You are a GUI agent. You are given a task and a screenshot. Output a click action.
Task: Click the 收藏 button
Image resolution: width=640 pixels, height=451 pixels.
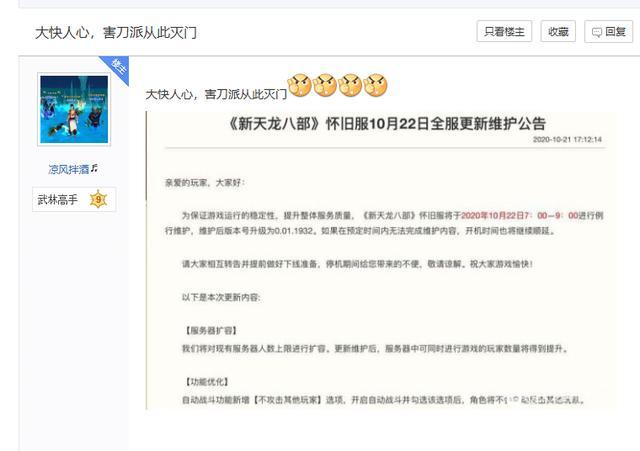(x=558, y=31)
